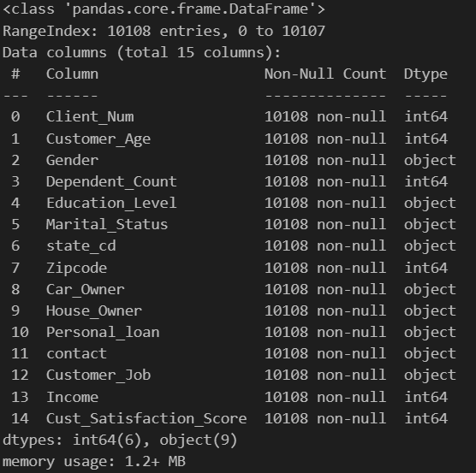Click the Client_Num column name
476x473 pixels.
[90, 117]
